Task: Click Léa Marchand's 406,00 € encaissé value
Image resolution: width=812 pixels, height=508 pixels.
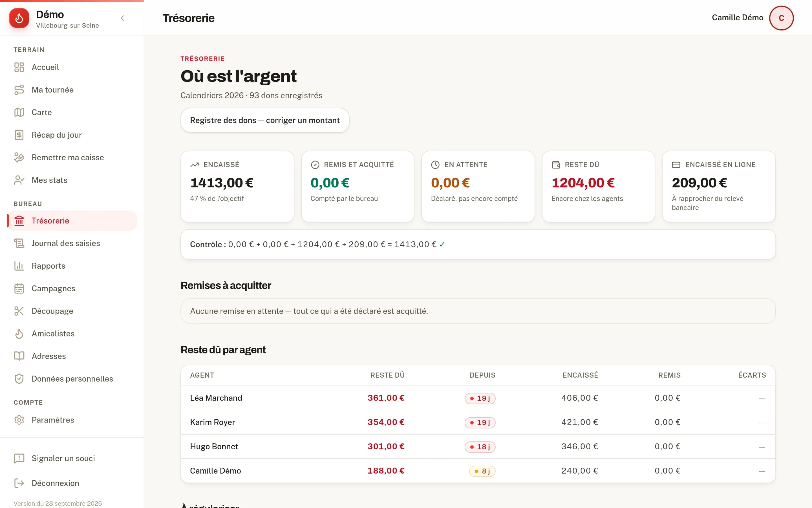Action: pyautogui.click(x=579, y=398)
